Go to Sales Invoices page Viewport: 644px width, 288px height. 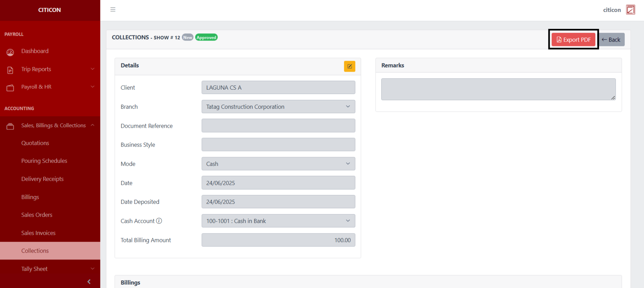coord(38,233)
